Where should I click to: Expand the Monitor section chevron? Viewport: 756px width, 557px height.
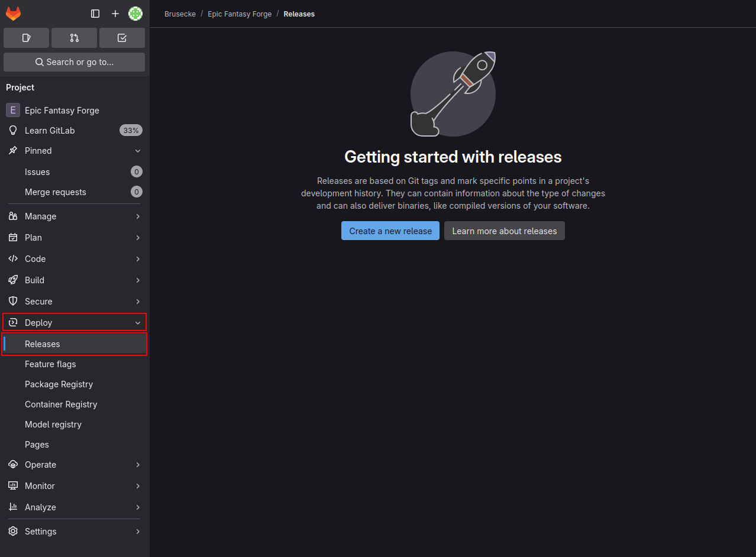point(138,486)
